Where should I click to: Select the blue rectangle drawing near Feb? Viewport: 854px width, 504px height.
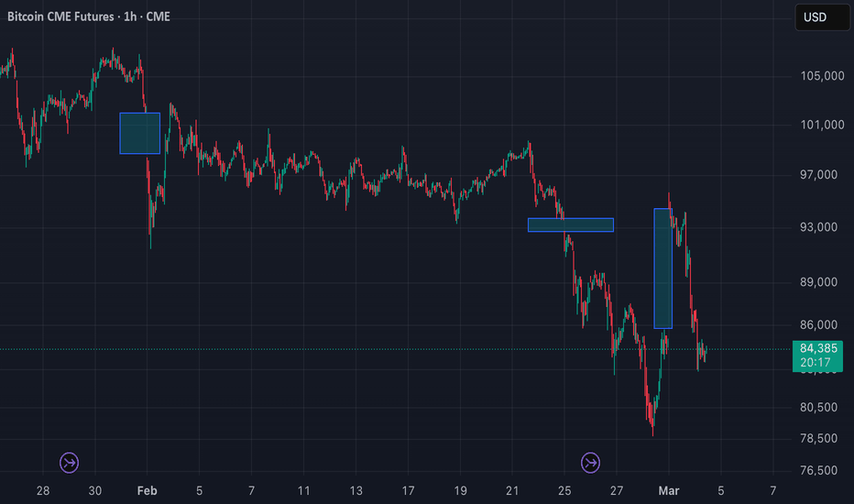(140, 134)
